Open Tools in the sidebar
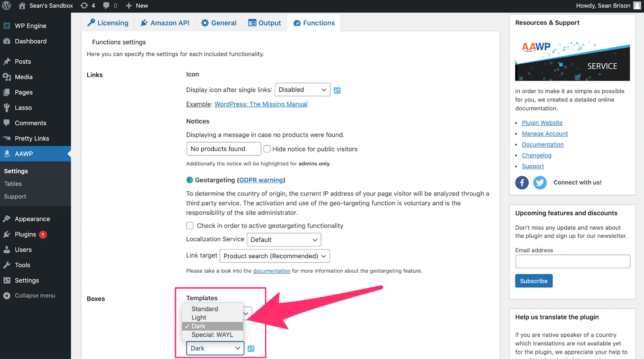 pyautogui.click(x=35, y=265)
